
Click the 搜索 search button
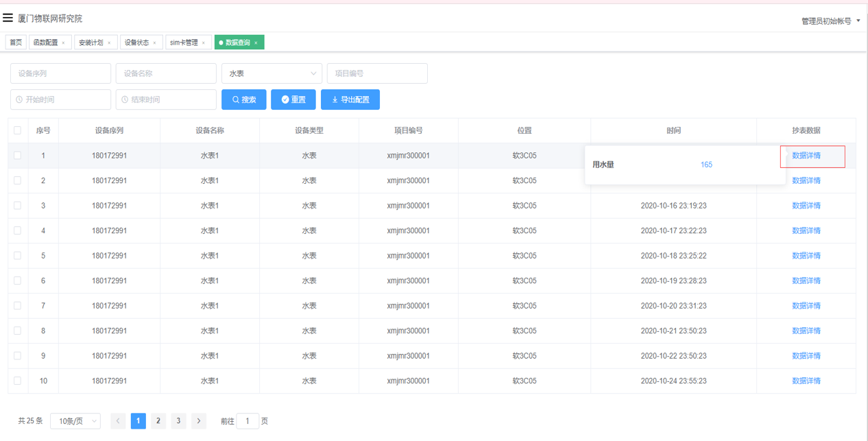click(x=244, y=99)
